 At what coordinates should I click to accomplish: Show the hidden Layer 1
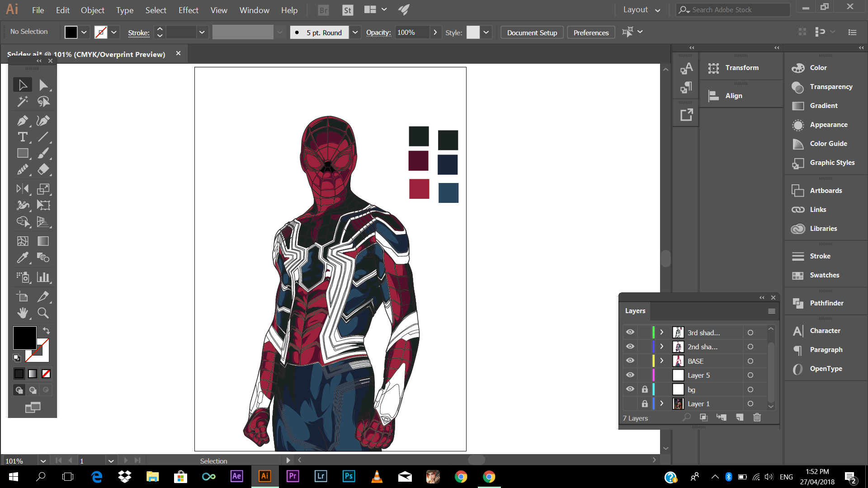(630, 404)
